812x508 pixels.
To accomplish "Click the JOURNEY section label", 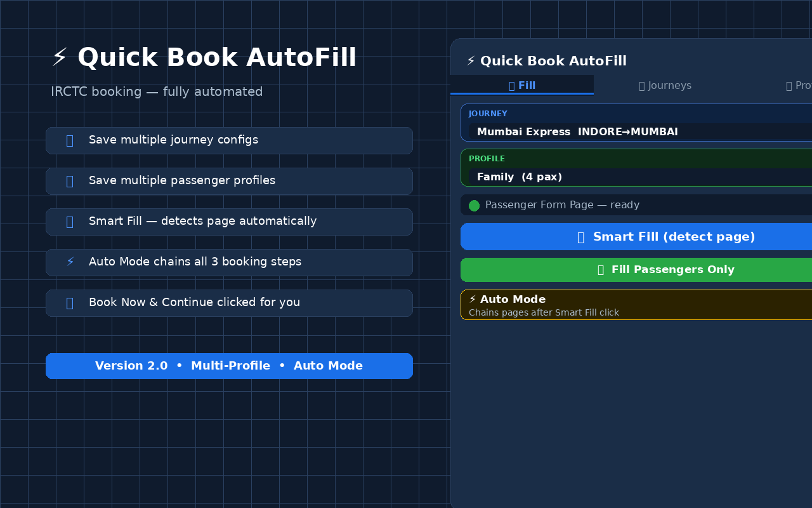I will click(488, 114).
